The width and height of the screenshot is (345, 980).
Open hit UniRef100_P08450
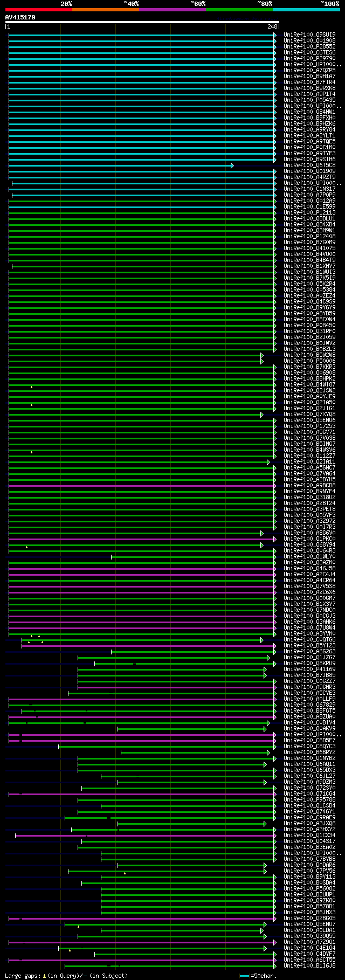coord(309,326)
